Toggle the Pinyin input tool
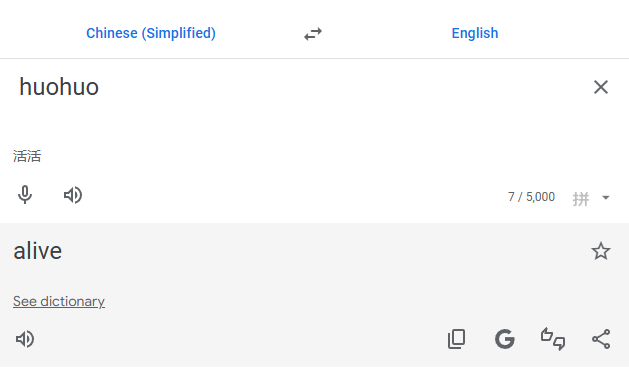Image resolution: width=629 pixels, height=368 pixels. tap(580, 198)
